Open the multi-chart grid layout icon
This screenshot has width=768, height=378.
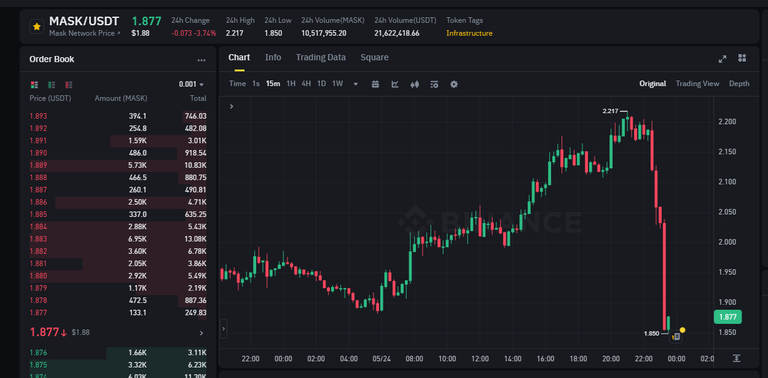[742, 58]
